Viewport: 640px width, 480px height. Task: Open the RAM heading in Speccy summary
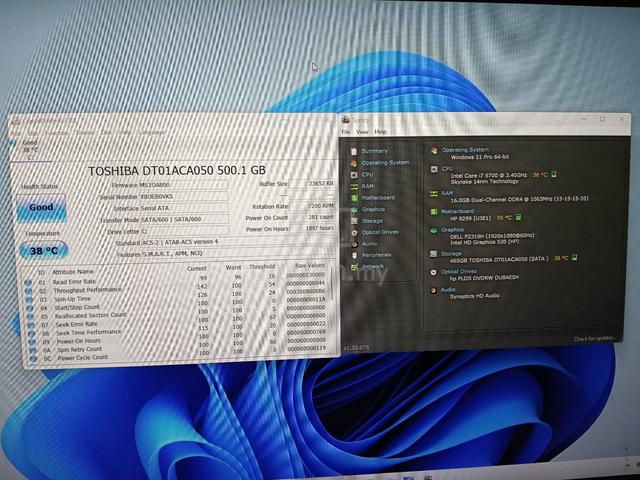pos(447,193)
